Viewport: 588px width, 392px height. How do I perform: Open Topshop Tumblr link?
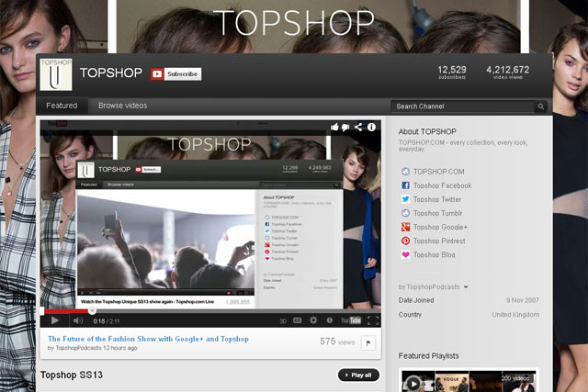(x=437, y=213)
